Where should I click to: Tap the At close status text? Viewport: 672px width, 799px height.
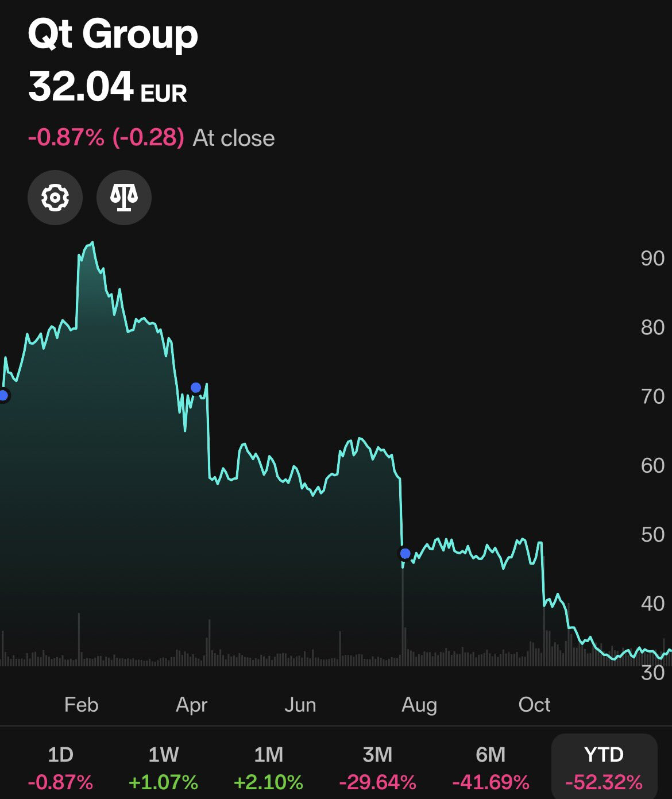coord(234,138)
